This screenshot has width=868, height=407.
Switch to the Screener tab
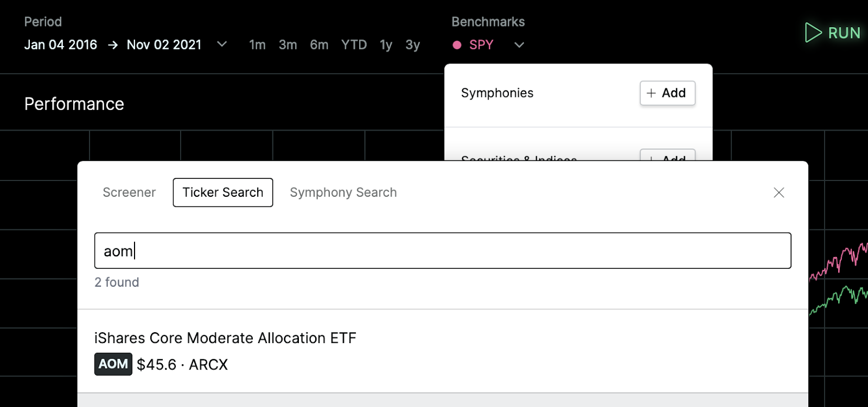(129, 192)
